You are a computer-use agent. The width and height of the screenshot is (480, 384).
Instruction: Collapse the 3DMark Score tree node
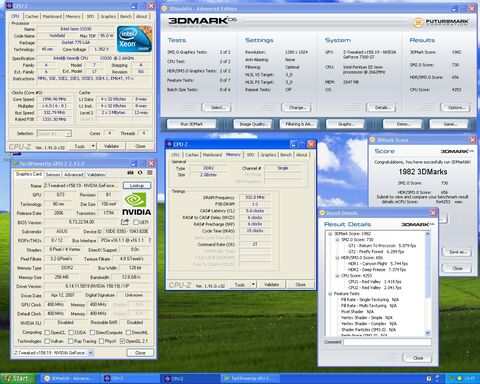(330, 234)
